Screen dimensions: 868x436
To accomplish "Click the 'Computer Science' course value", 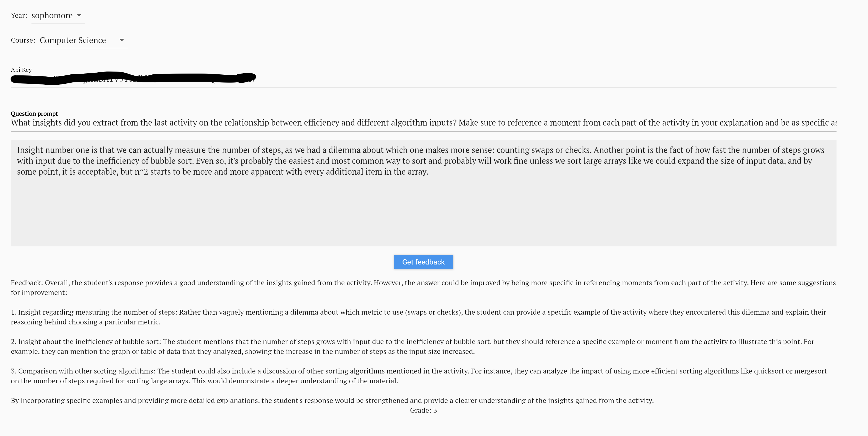I will click(x=73, y=40).
